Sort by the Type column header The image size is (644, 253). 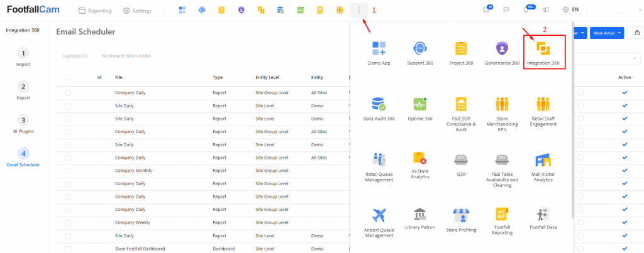(x=218, y=77)
